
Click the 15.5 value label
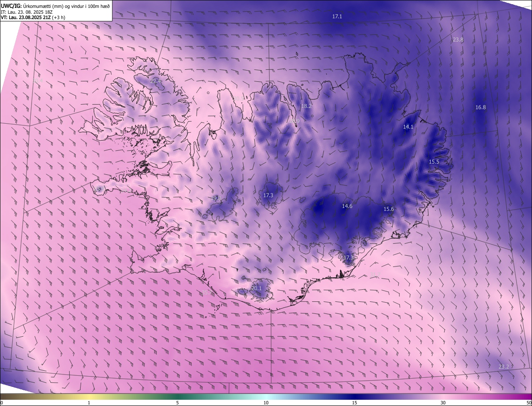434,162
